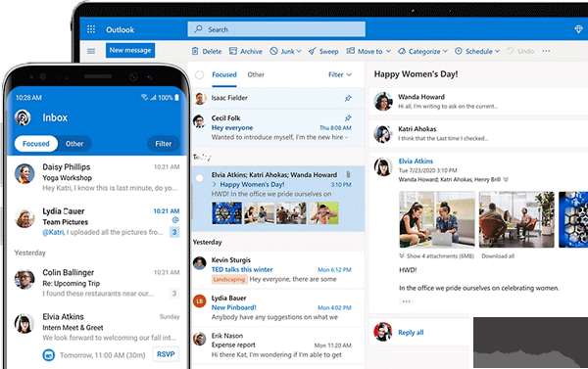Check the circle on Happy Women's Day email
This screenshot has height=369, width=588.
200,178
